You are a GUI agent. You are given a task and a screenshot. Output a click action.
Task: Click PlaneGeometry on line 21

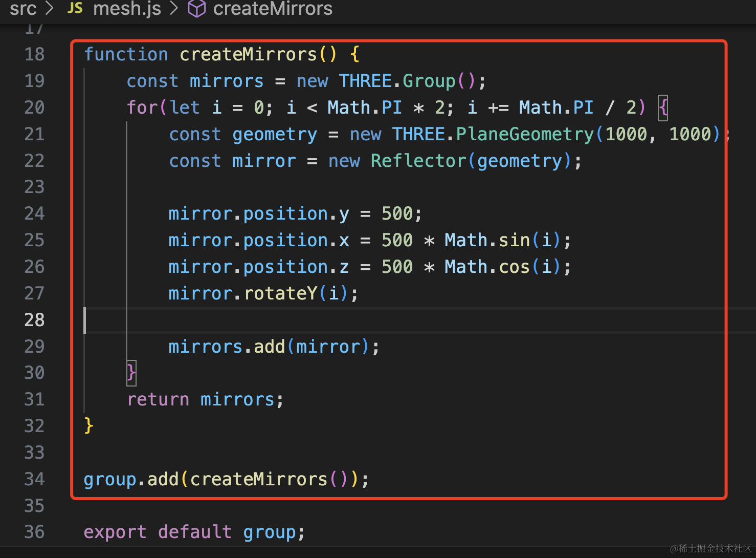(525, 134)
